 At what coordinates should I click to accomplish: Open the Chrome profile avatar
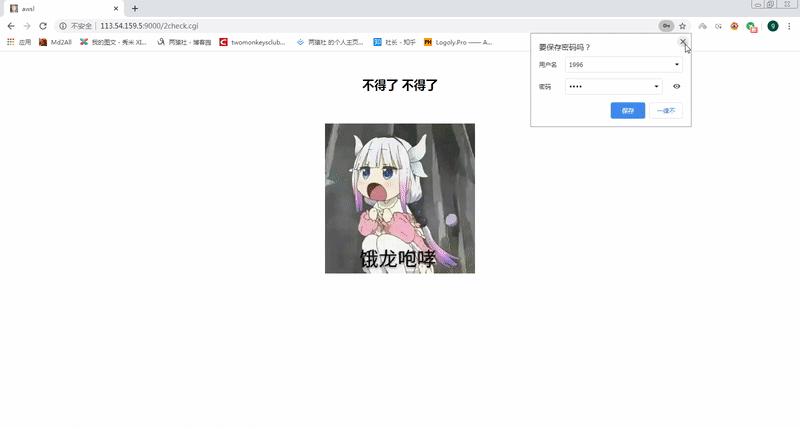point(772,26)
